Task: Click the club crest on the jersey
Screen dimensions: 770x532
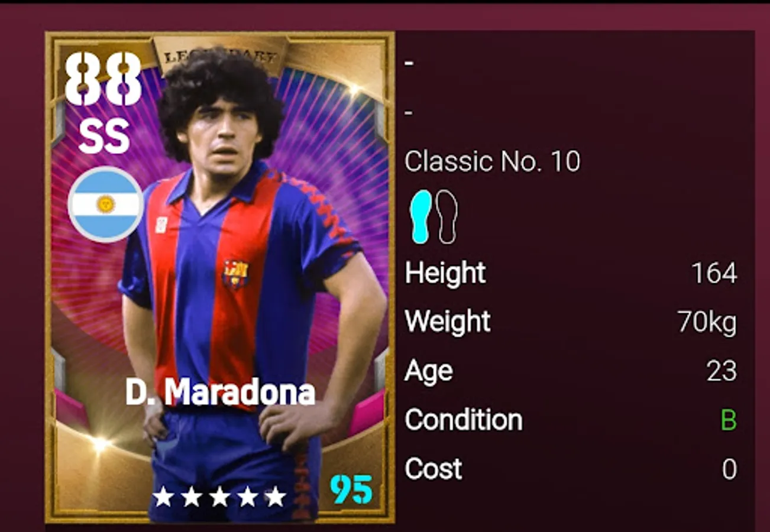Action: (x=235, y=274)
